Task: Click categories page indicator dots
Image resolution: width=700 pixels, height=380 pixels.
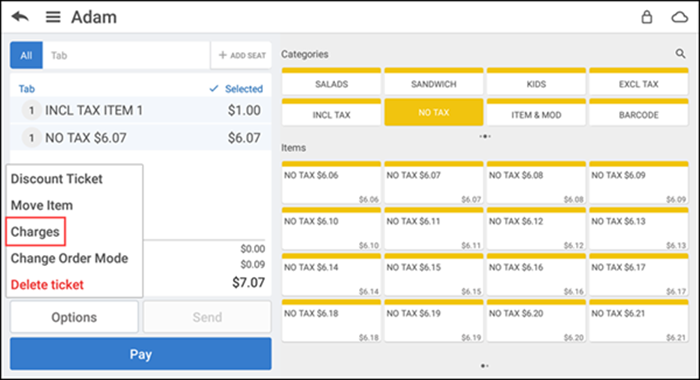Action: (x=485, y=136)
